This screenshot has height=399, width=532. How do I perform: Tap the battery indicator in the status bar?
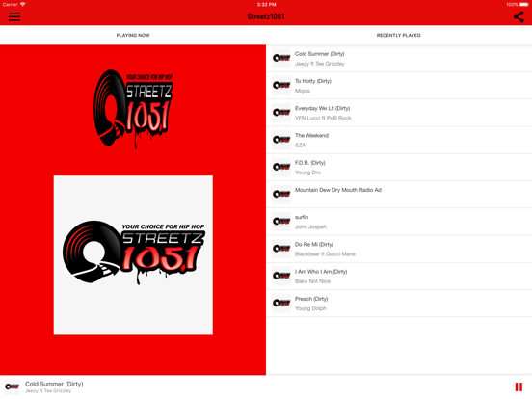tap(524, 5)
